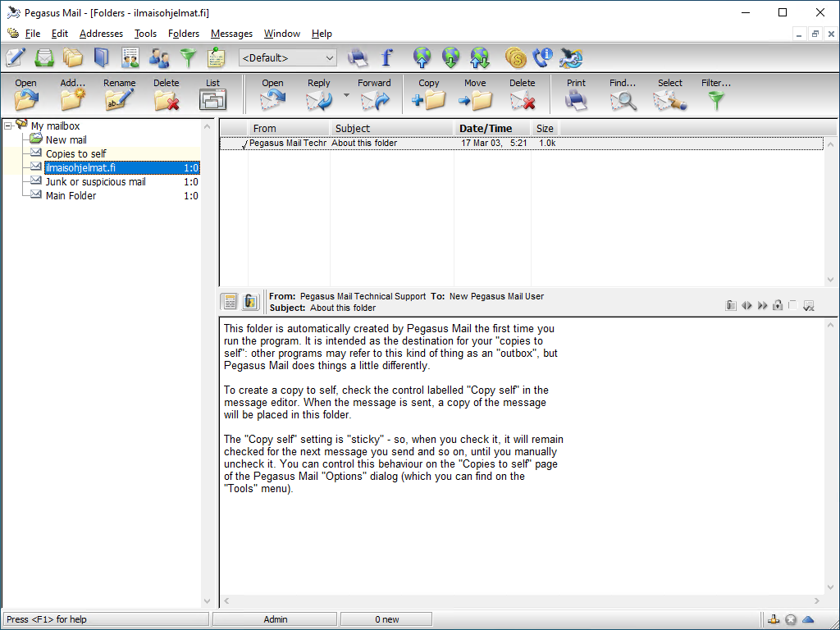This screenshot has height=630, width=840.
Task: Click the network connection status bar icon
Action: pos(774,620)
